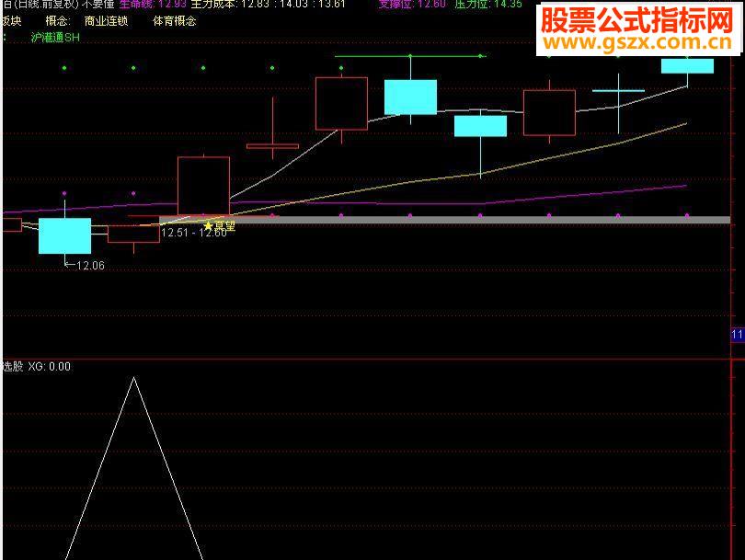This screenshot has height=560, width=745.
Task: Click the green horizontal resistance line
Action: (410, 56)
